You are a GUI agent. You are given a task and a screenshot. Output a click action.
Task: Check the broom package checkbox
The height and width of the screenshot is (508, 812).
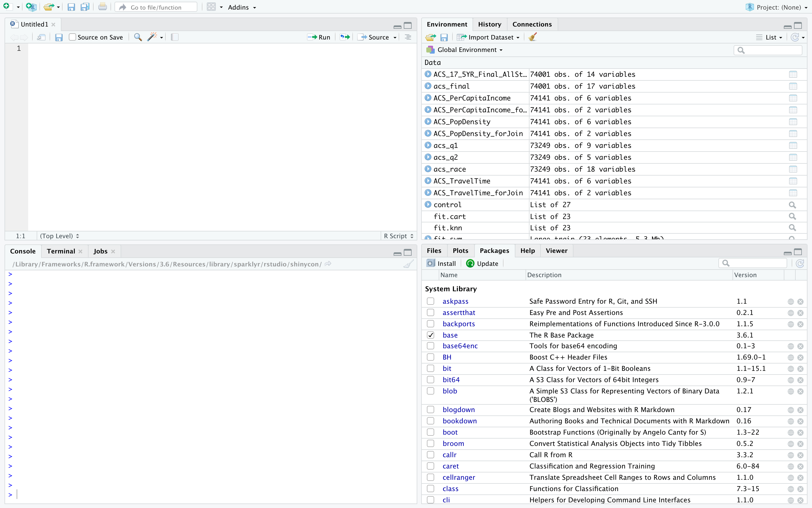[431, 444]
